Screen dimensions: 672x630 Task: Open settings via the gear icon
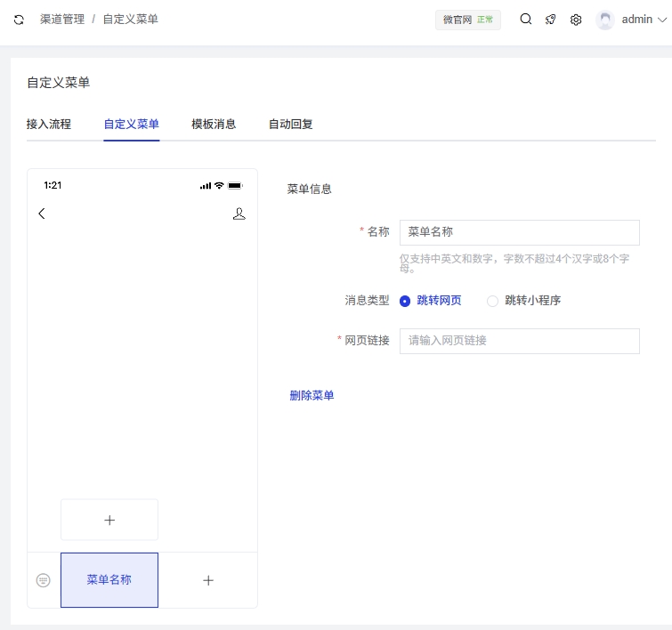point(576,20)
